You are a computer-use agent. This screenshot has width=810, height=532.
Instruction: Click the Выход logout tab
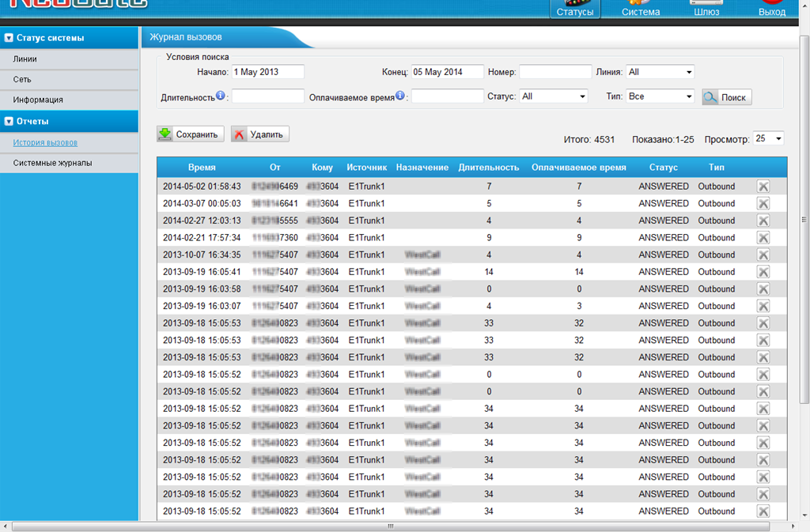tap(772, 9)
